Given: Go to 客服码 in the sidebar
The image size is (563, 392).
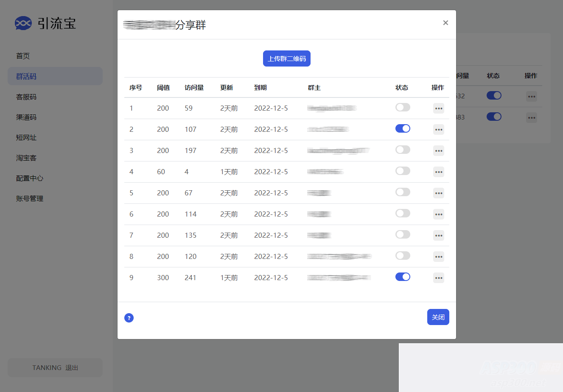Looking at the screenshot, I should (x=26, y=97).
